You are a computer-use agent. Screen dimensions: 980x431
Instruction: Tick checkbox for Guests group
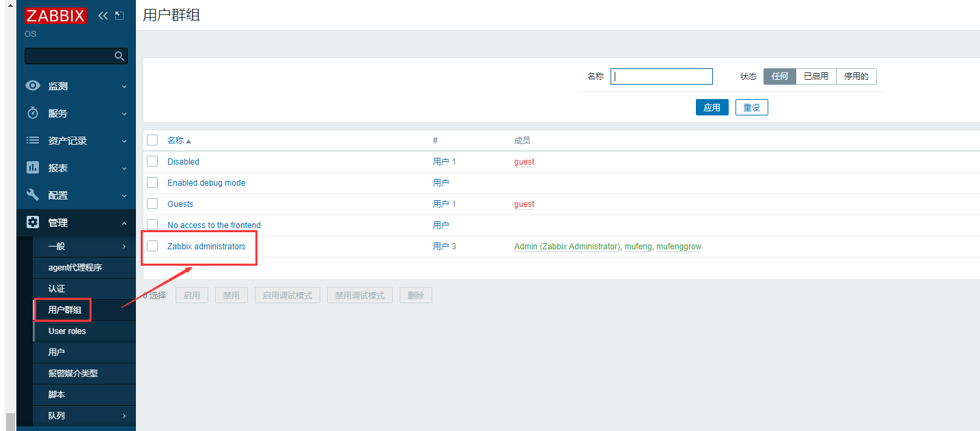tap(152, 204)
